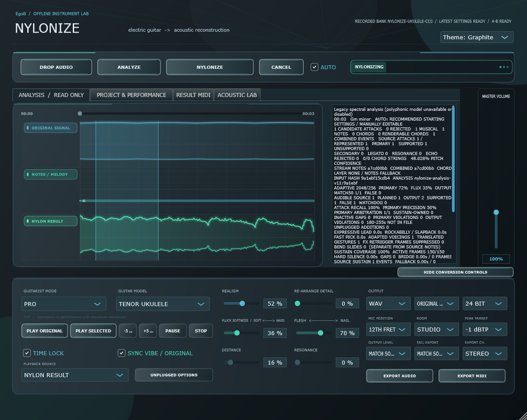Click the Master Volume 100% field
The width and height of the screenshot is (527, 420).
click(x=496, y=259)
